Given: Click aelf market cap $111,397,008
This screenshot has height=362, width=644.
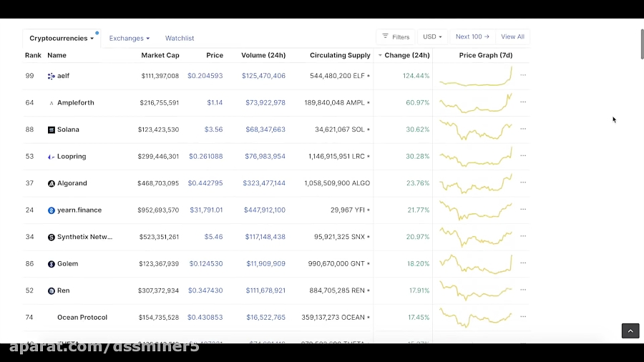Looking at the screenshot, I should pyautogui.click(x=160, y=76).
